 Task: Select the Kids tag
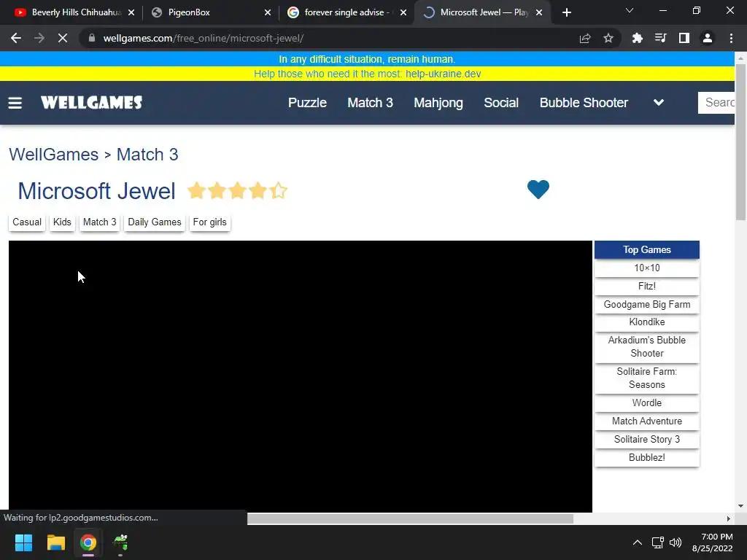62,222
